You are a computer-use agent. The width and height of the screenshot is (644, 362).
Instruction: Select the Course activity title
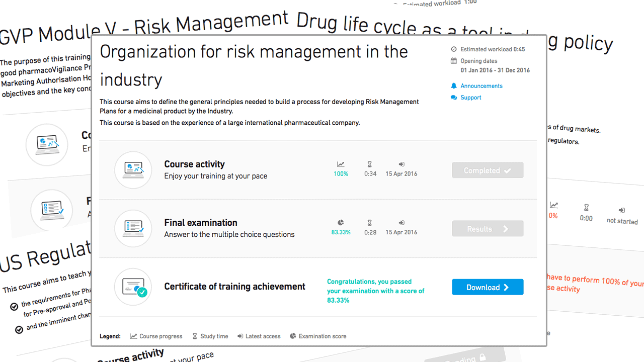194,164
